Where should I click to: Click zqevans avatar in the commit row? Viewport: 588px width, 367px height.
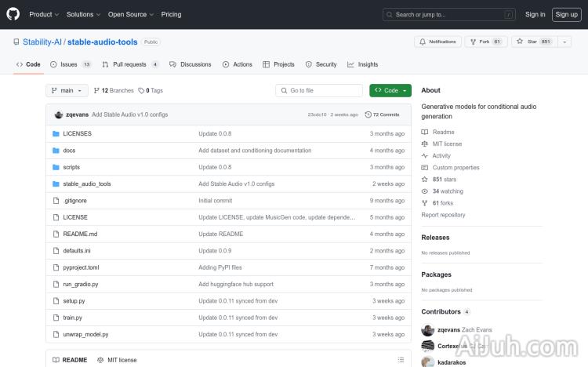click(x=58, y=114)
